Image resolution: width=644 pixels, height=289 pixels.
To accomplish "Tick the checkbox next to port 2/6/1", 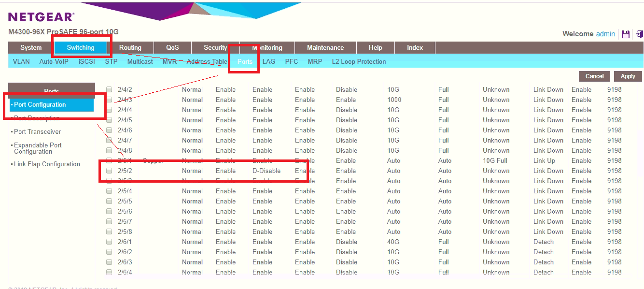I will [109, 242].
